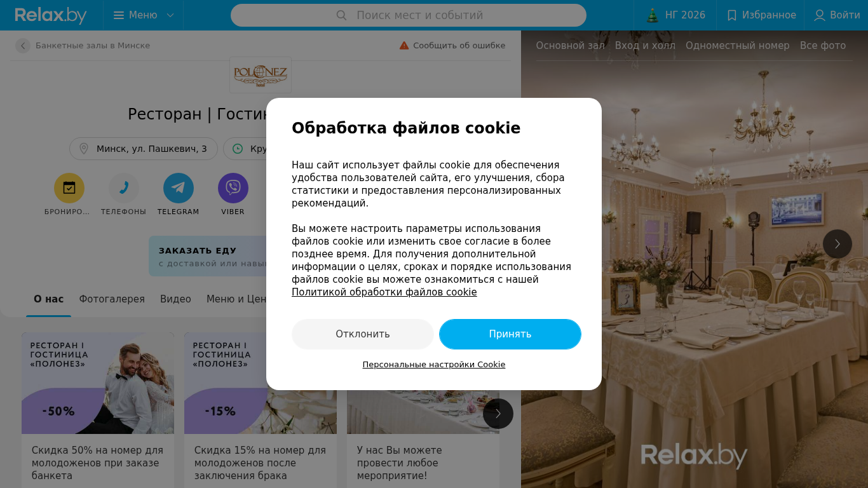The width and height of the screenshot is (868, 488).
Task: Focus the Поиск мест и событий field
Action: 409,15
